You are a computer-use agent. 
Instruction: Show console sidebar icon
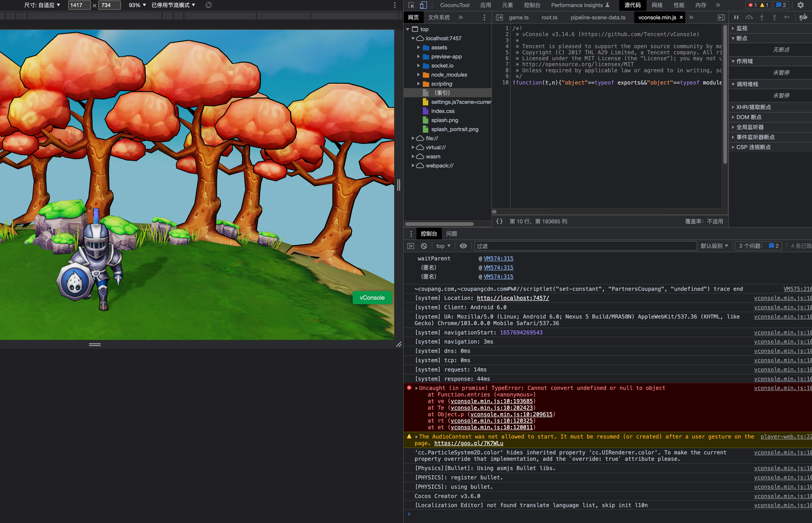(x=411, y=246)
